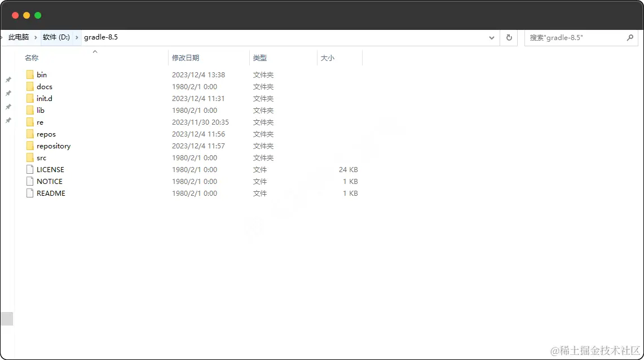Select the init.d folder icon
This screenshot has width=644, height=360.
pos(29,98)
